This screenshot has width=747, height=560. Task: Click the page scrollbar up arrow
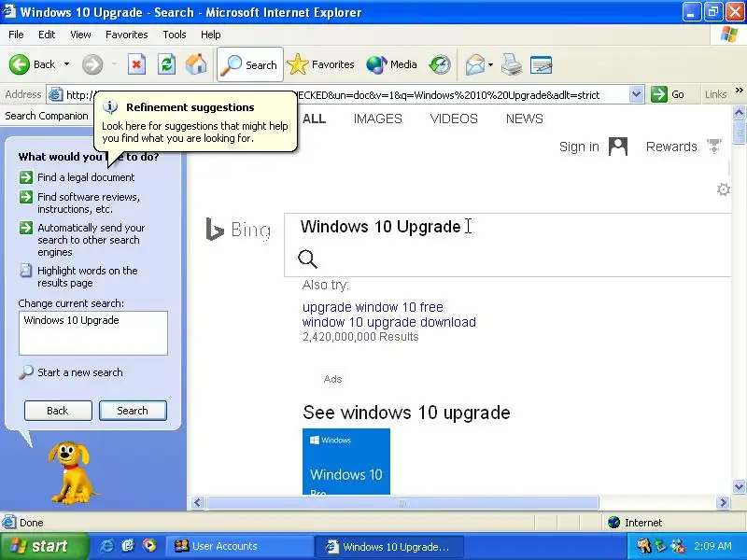pos(739,112)
